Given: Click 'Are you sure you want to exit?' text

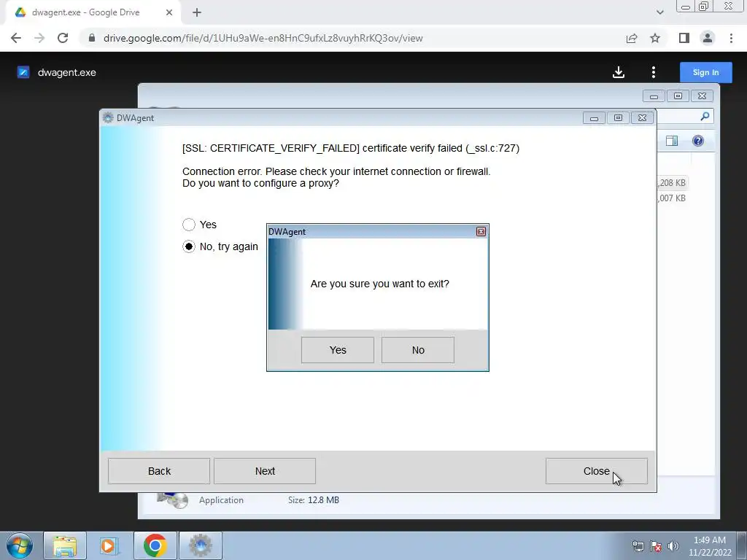Looking at the screenshot, I should pyautogui.click(x=379, y=284).
